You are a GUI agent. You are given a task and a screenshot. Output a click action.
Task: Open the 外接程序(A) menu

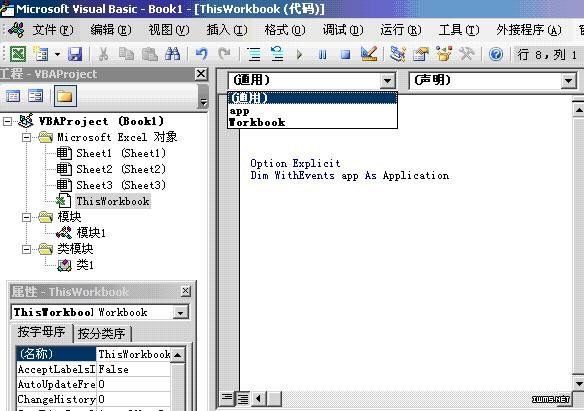pos(529,30)
